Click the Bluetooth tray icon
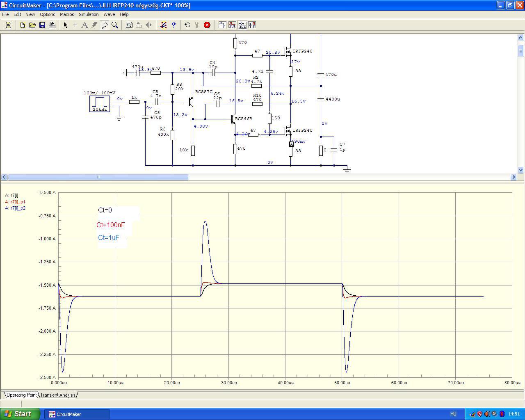The width and height of the screenshot is (525, 420). pos(502,414)
